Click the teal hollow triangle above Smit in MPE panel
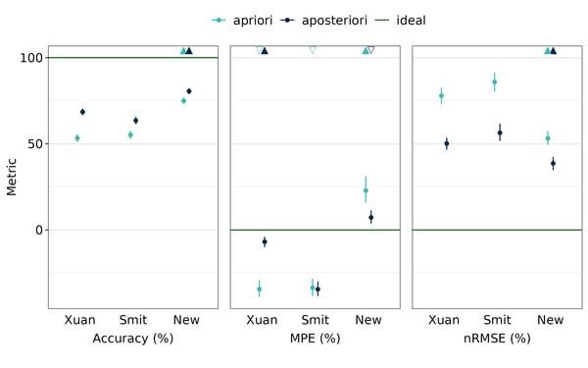Viewport: 588px width, 368px height. [x=313, y=50]
